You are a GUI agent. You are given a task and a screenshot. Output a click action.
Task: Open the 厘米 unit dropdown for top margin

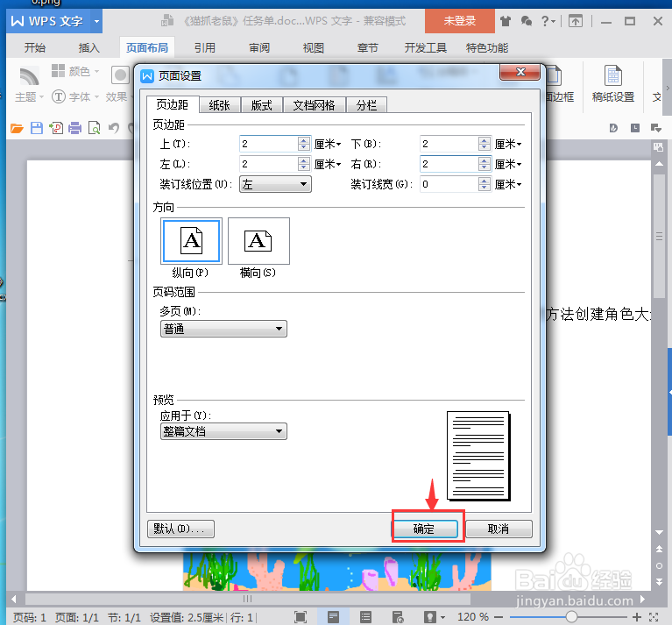coord(328,144)
